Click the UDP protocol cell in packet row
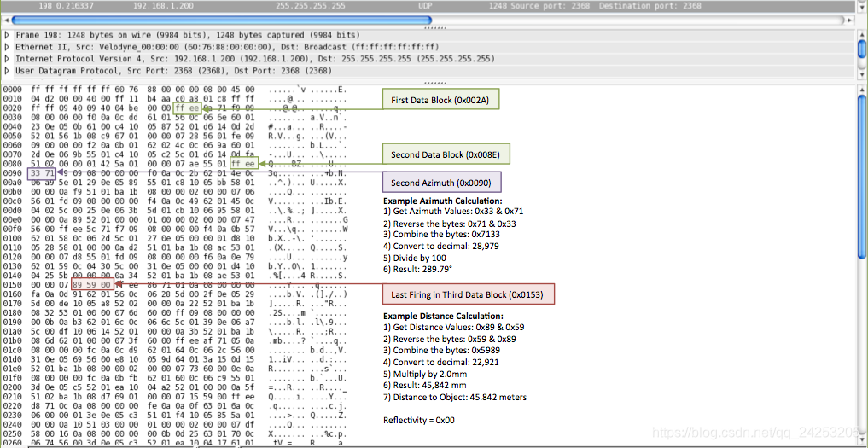The image size is (868, 448). tap(426, 6)
